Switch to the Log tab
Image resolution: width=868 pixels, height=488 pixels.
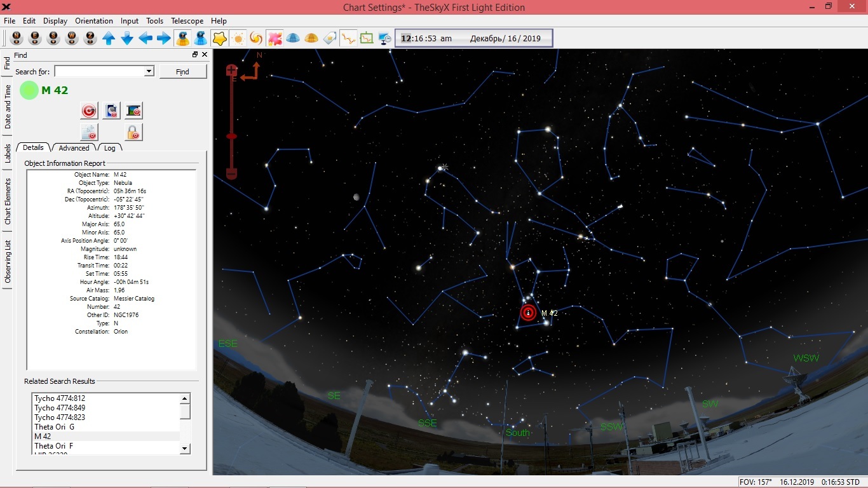tap(110, 147)
